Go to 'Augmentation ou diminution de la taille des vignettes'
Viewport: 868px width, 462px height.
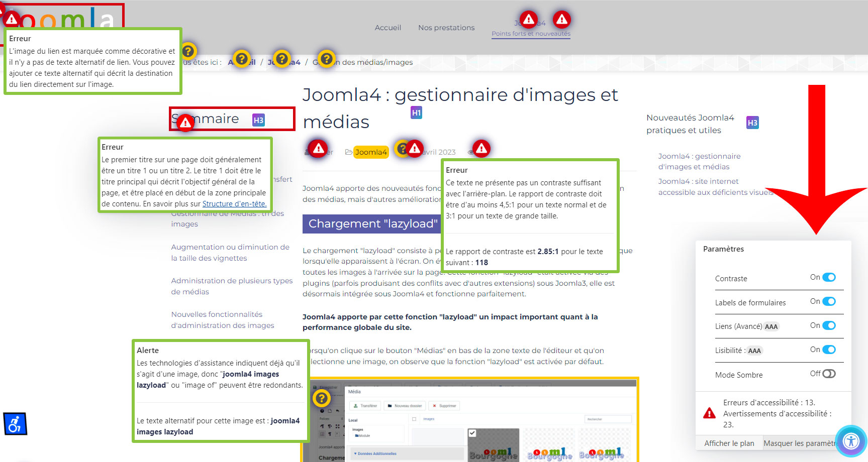pos(230,253)
